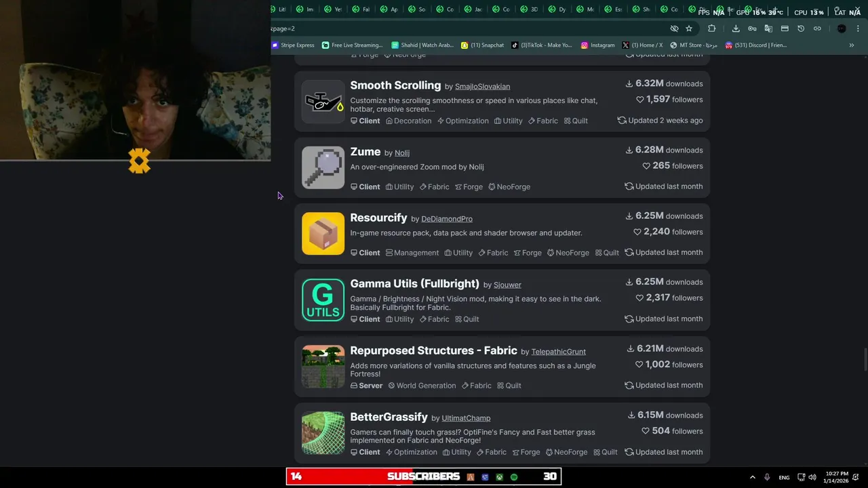Open the password key extension icon
This screenshot has width=868, height=488.
(752, 28)
